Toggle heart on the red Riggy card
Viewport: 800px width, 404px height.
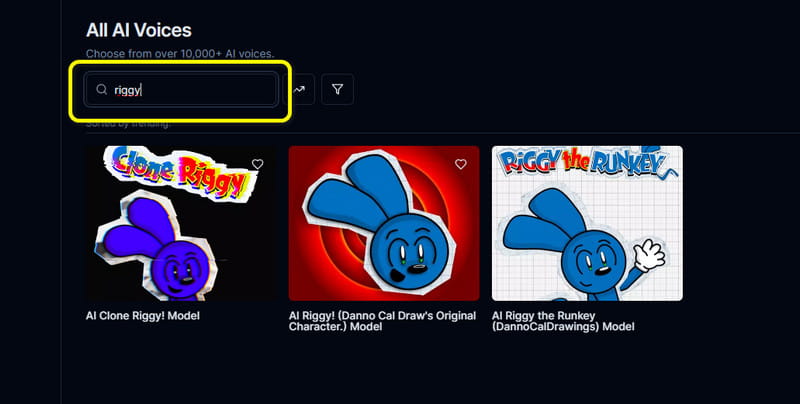point(461,164)
